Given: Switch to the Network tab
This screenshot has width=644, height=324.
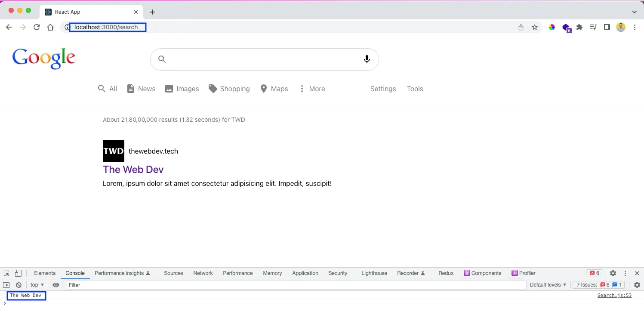Looking at the screenshot, I should pos(203,273).
